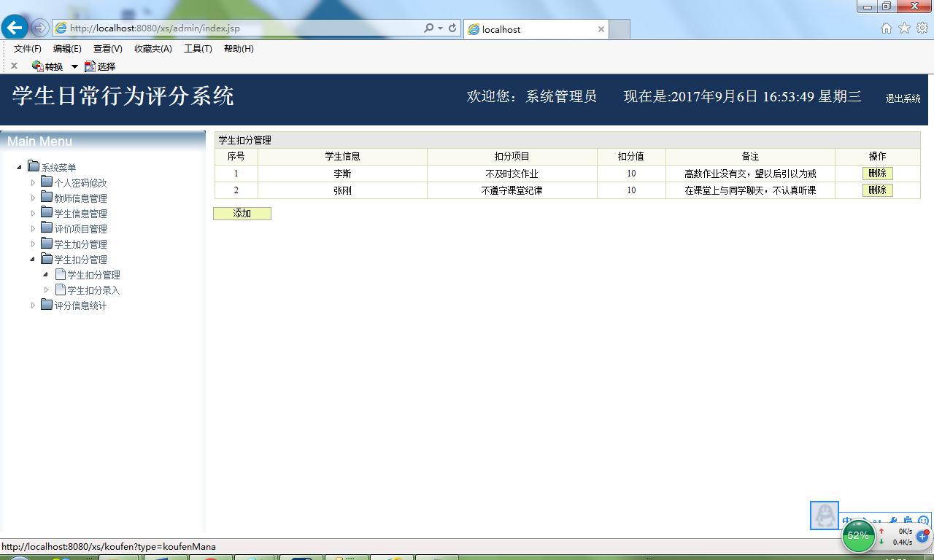Click the 个人密码修改 folder icon
The height and width of the screenshot is (560, 934).
(47, 182)
